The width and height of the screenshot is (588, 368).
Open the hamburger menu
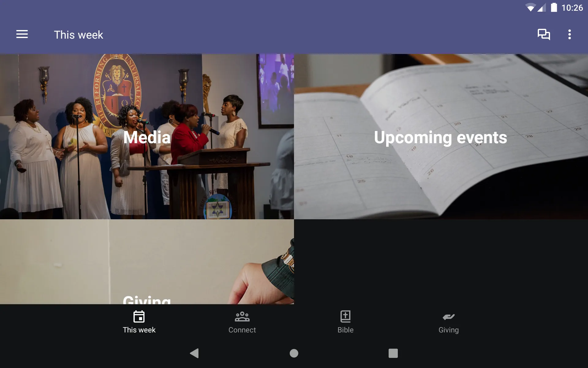pyautogui.click(x=22, y=34)
